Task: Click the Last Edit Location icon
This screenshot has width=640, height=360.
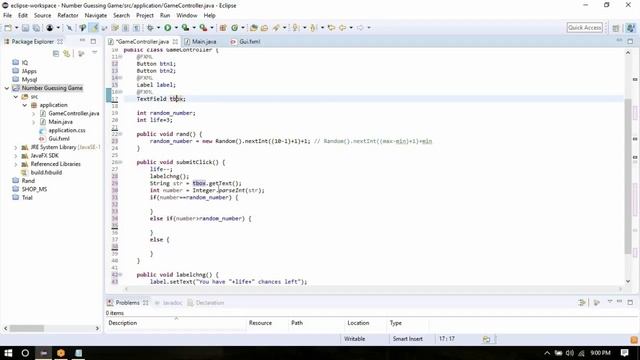Action: pos(331,28)
